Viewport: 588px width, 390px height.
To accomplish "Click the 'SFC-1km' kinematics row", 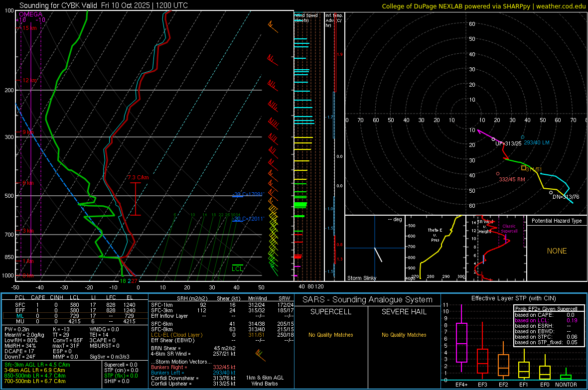I will (x=222, y=305).
